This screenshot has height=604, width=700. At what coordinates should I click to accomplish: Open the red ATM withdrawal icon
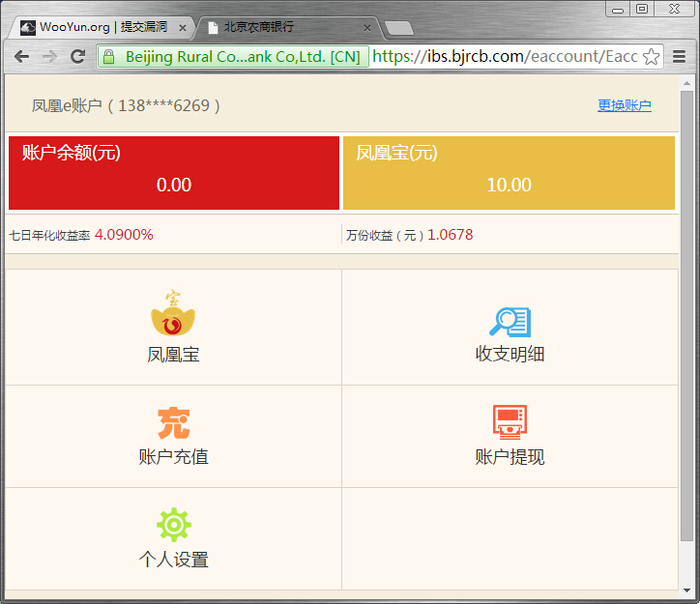[510, 421]
